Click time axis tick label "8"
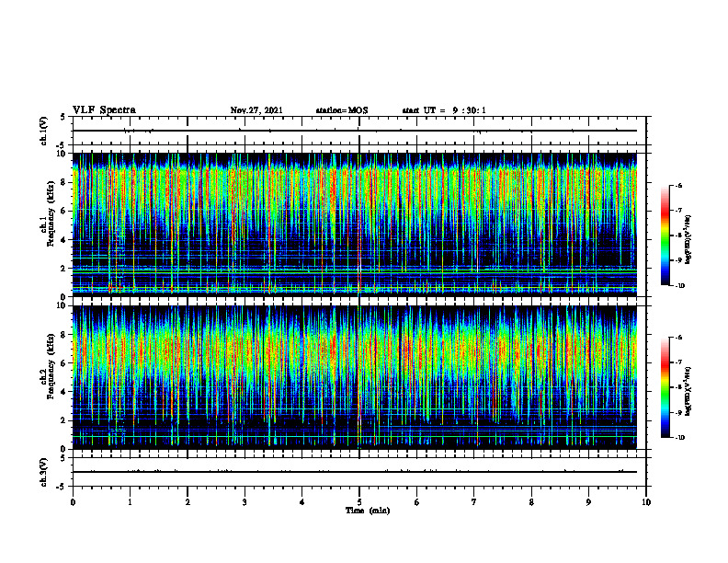 531,502
